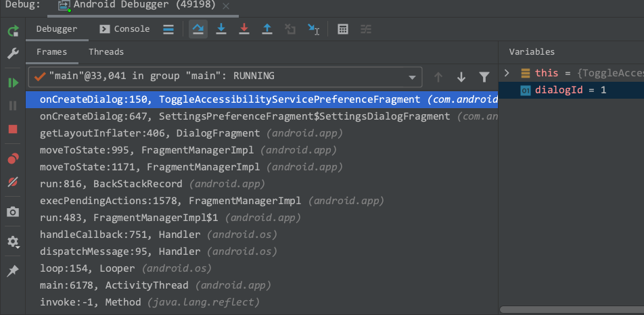Select frame run:483 FragmentManagerImpl$1
The height and width of the screenshot is (315, 644).
(262, 218)
